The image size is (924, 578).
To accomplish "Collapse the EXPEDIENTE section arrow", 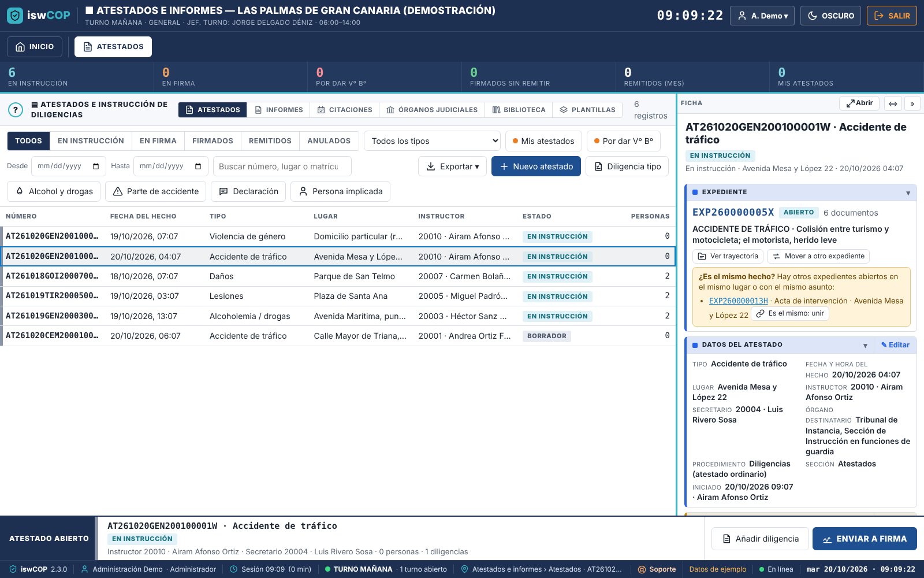I will tap(908, 193).
